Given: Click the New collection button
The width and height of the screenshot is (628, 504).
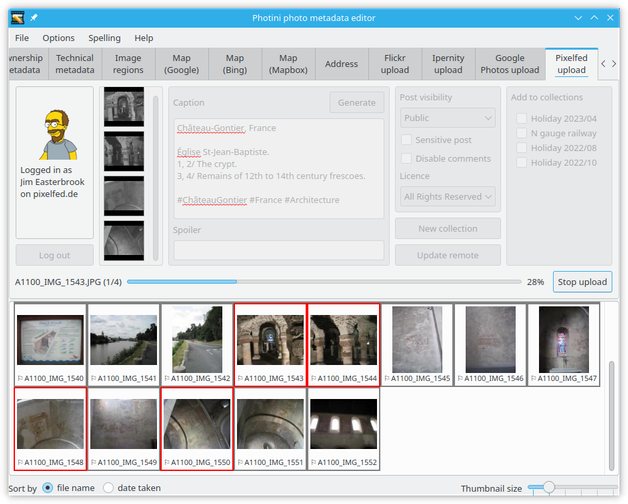Looking at the screenshot, I should click(448, 228).
